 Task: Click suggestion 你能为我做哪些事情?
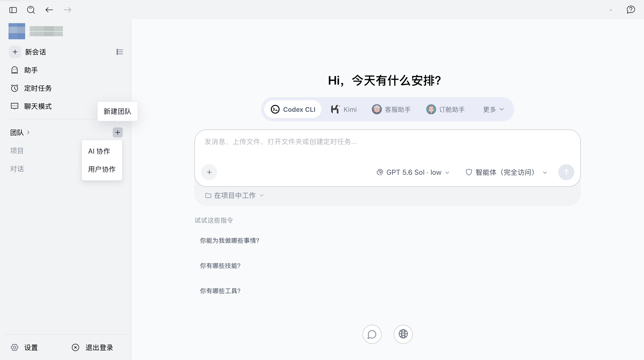(x=229, y=241)
